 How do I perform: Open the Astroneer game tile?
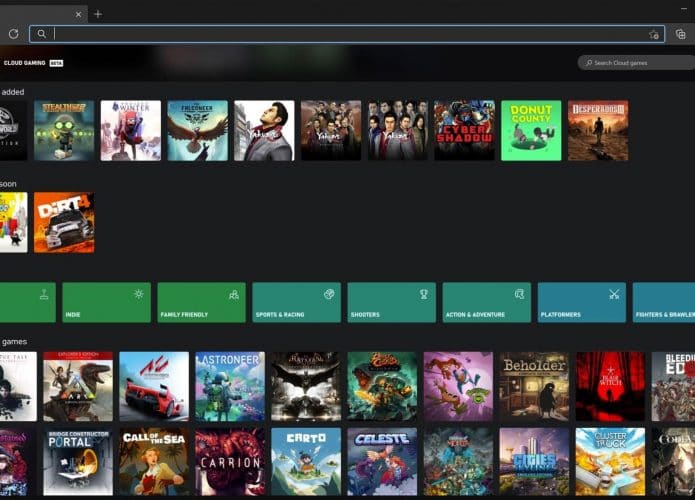pyautogui.click(x=230, y=387)
